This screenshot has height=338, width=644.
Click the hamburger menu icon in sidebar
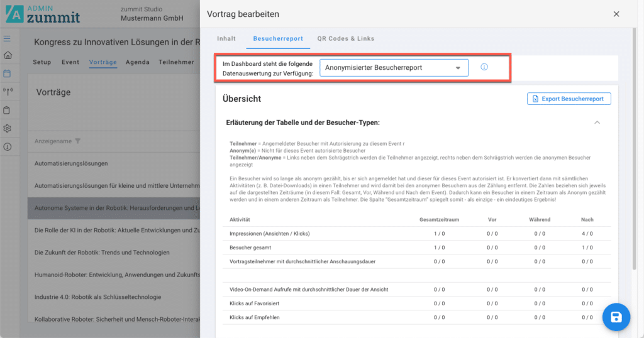tap(8, 39)
